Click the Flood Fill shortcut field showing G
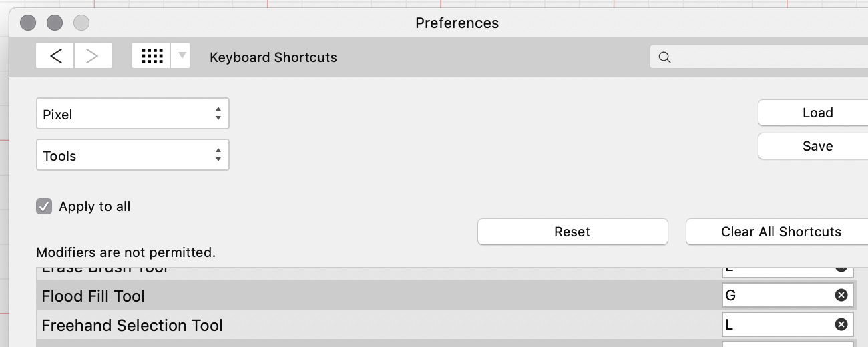The width and height of the screenshot is (868, 347). point(775,295)
